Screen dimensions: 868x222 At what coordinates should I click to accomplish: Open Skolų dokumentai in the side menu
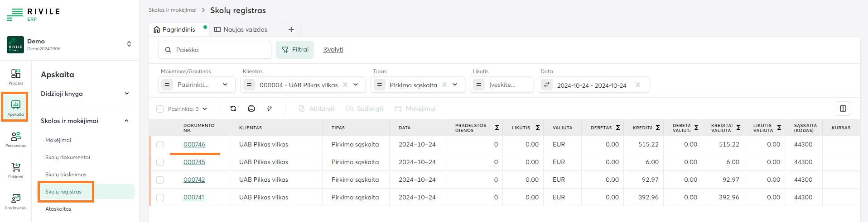tap(68, 157)
